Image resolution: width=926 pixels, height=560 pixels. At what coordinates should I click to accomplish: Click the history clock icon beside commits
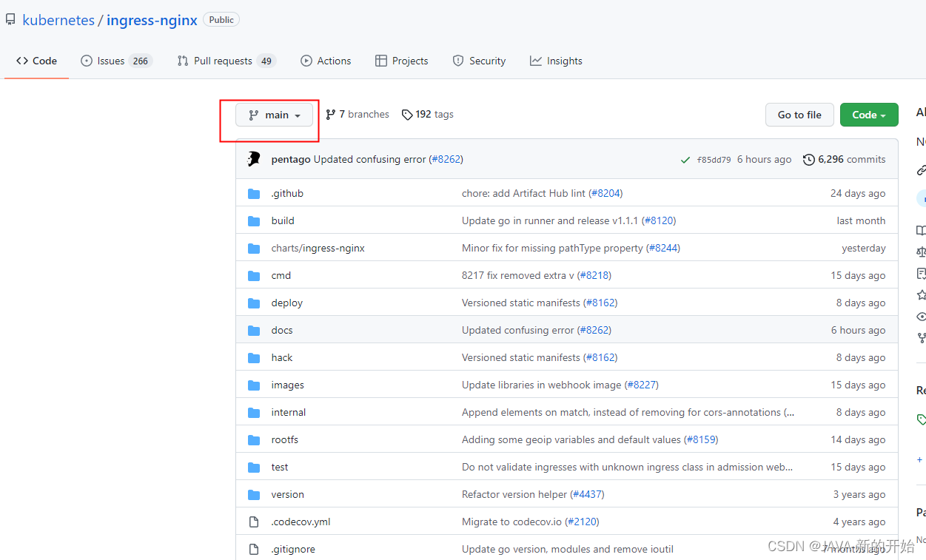809,159
